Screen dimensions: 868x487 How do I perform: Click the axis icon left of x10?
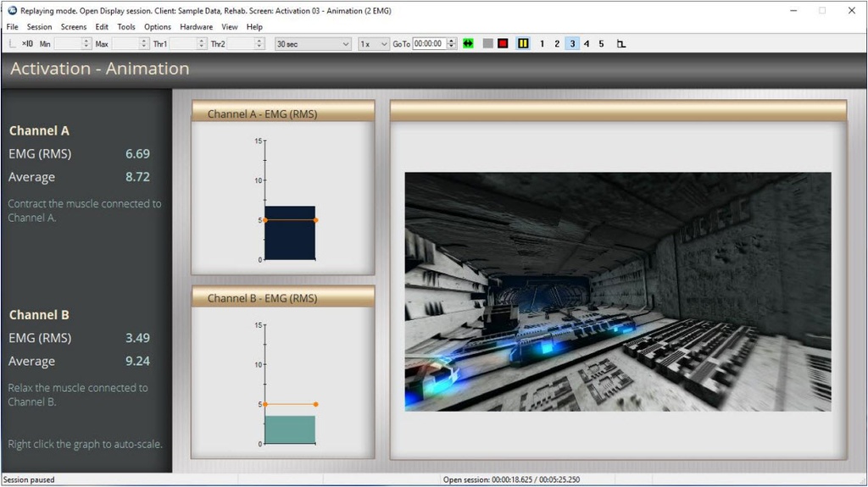(x=12, y=44)
